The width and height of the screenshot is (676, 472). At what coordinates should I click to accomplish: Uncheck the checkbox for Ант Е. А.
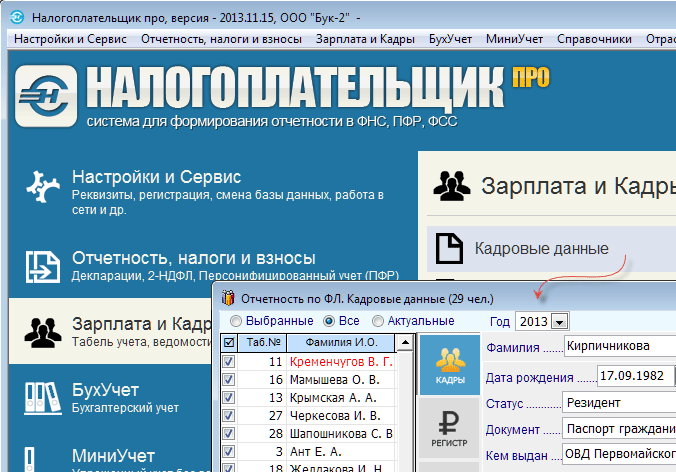tap(228, 452)
